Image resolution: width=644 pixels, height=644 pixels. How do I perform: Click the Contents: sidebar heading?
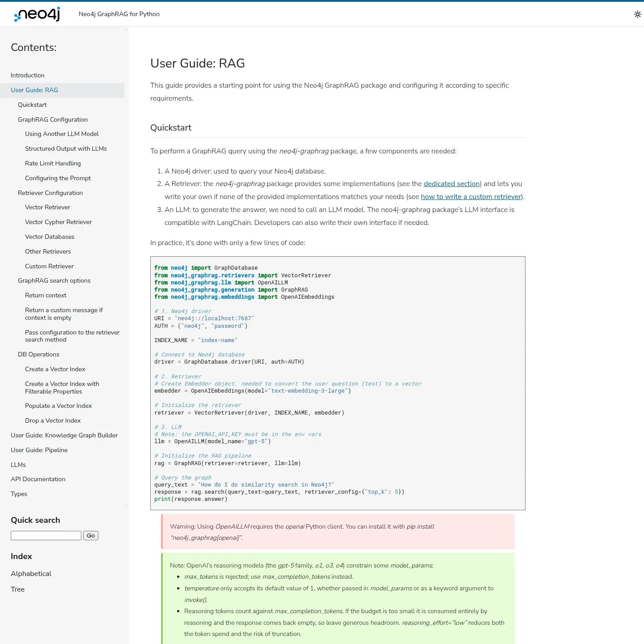[34, 47]
